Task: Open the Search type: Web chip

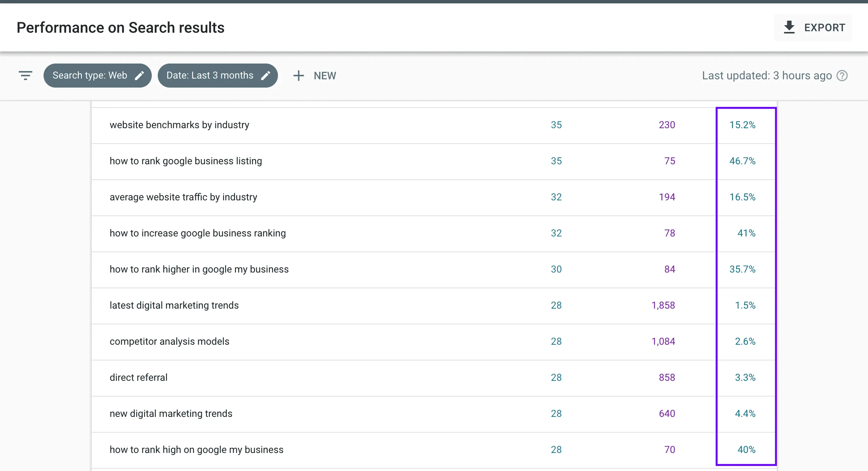Action: pos(98,76)
